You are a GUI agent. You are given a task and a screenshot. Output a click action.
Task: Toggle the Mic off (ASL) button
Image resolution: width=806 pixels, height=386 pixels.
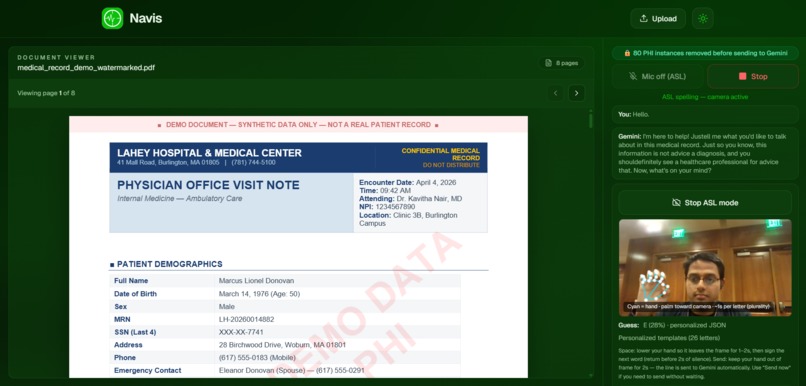pyautogui.click(x=657, y=77)
